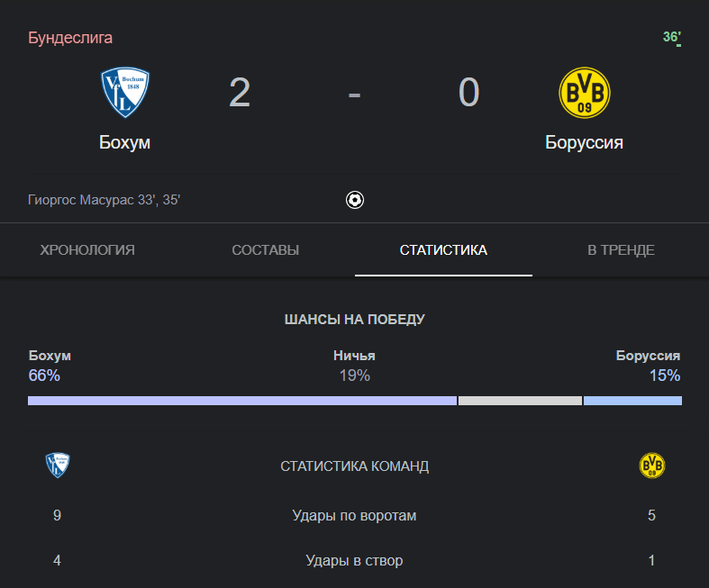The height and width of the screenshot is (588, 709).
Task: Click the Бохум team name under the crest
Action: point(125,142)
